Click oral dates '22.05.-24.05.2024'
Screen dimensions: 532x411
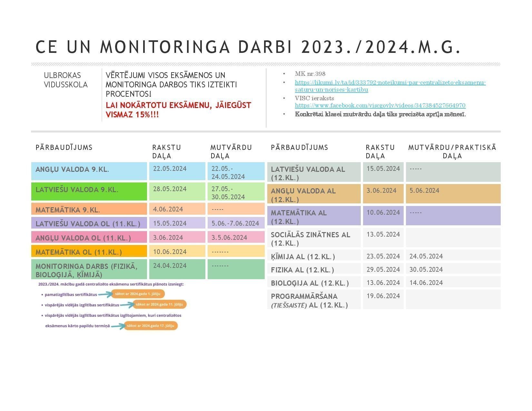[228, 172]
